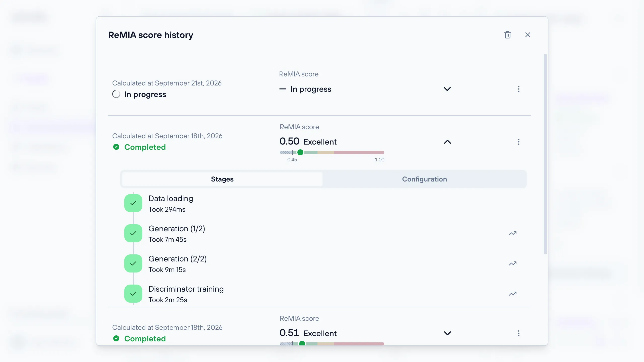
Task: Open chart for Generation (2/2) stage
Action: (x=513, y=263)
